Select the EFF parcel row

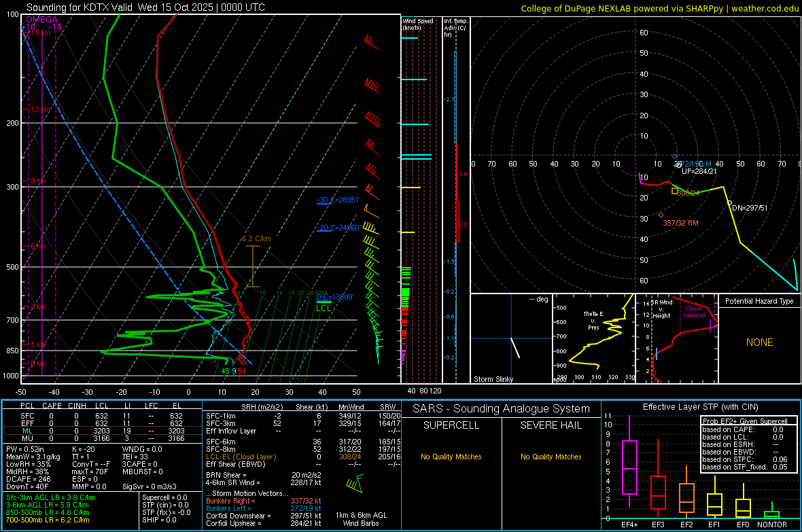click(x=102, y=423)
